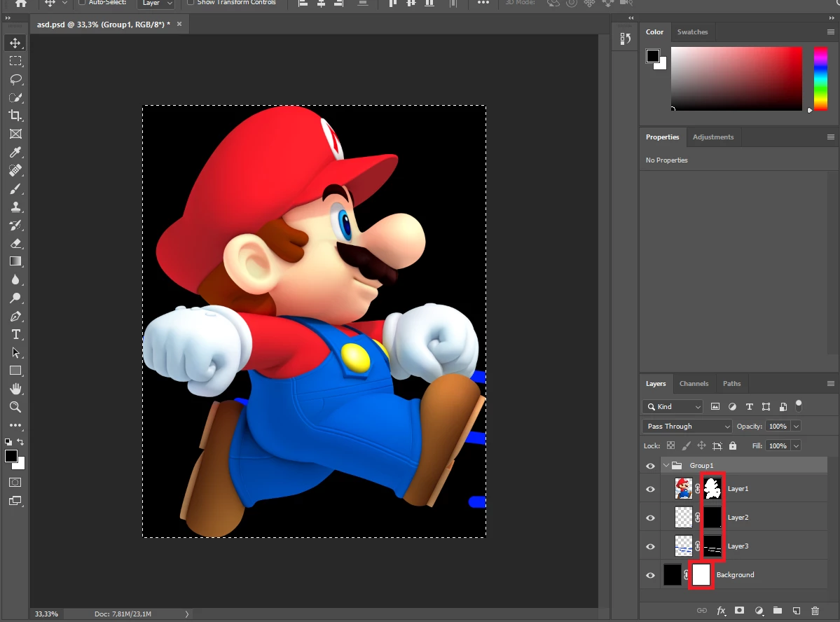Click Edit in Quick Mask Mode icon

pyautogui.click(x=15, y=482)
